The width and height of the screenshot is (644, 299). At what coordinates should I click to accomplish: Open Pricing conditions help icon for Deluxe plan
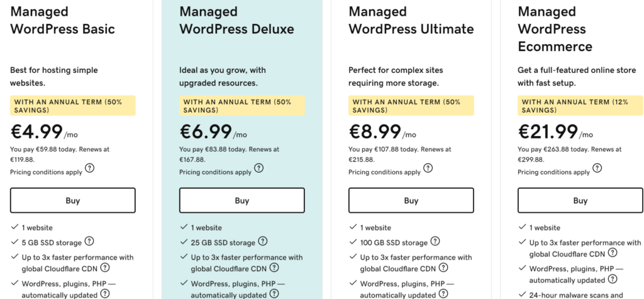(x=259, y=168)
